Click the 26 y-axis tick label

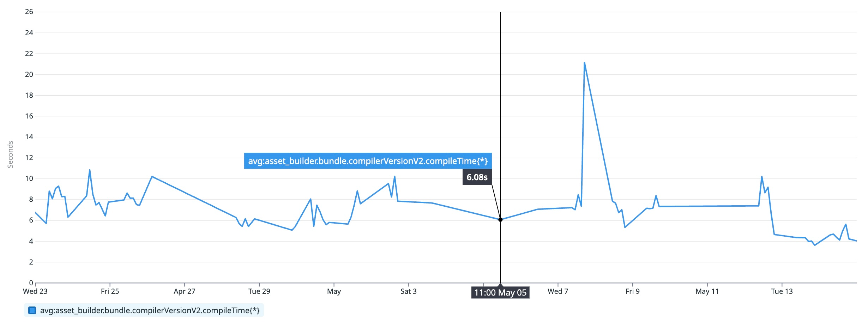tap(29, 12)
